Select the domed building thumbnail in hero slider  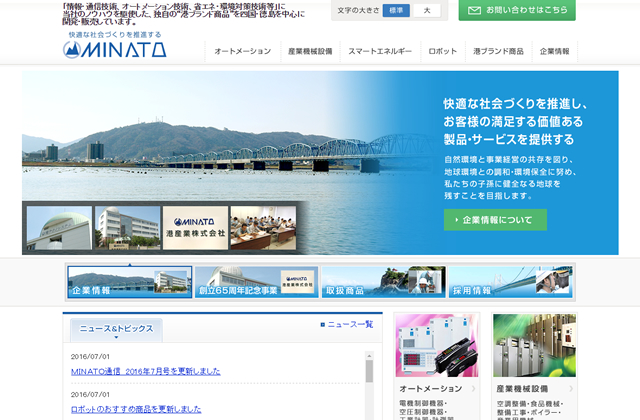point(59,228)
